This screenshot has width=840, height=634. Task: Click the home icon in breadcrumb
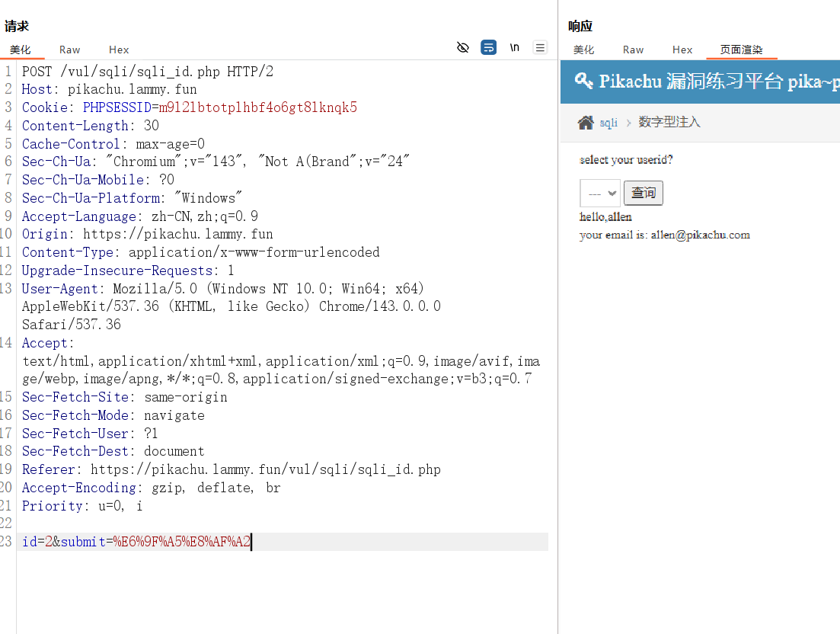[586, 123]
